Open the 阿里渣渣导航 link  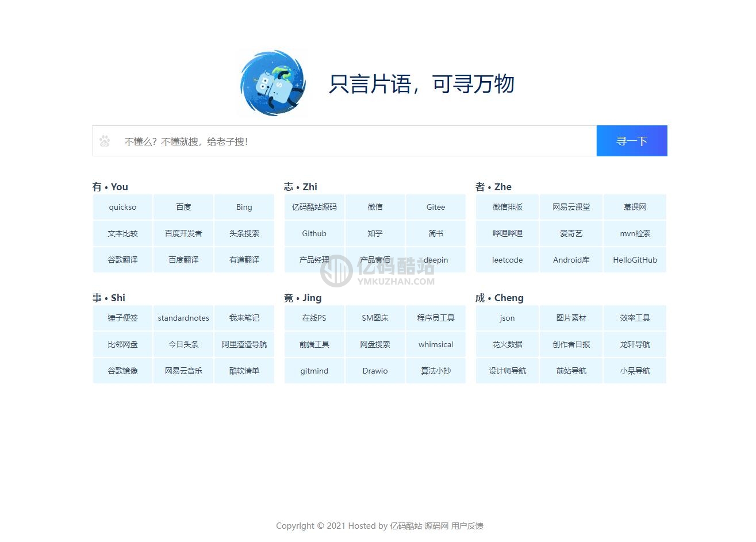[x=244, y=344]
